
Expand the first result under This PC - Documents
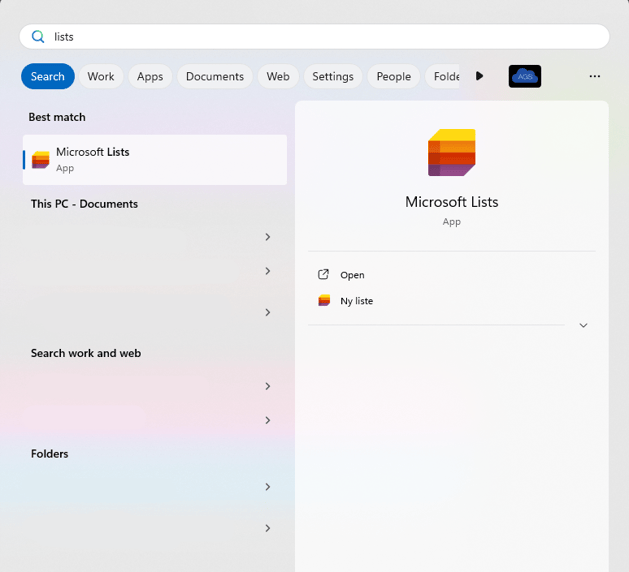[x=268, y=237]
